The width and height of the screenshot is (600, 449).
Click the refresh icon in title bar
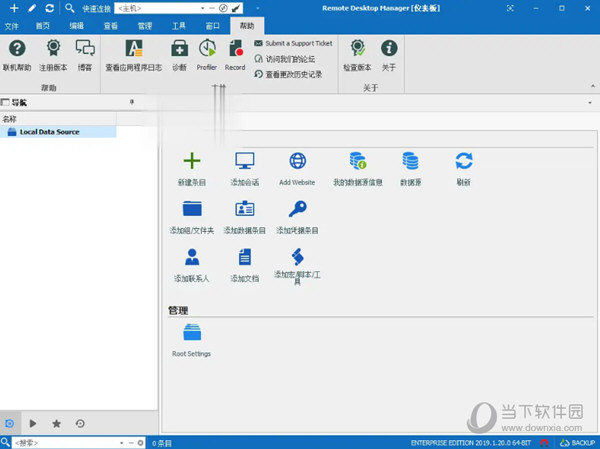[x=49, y=8]
